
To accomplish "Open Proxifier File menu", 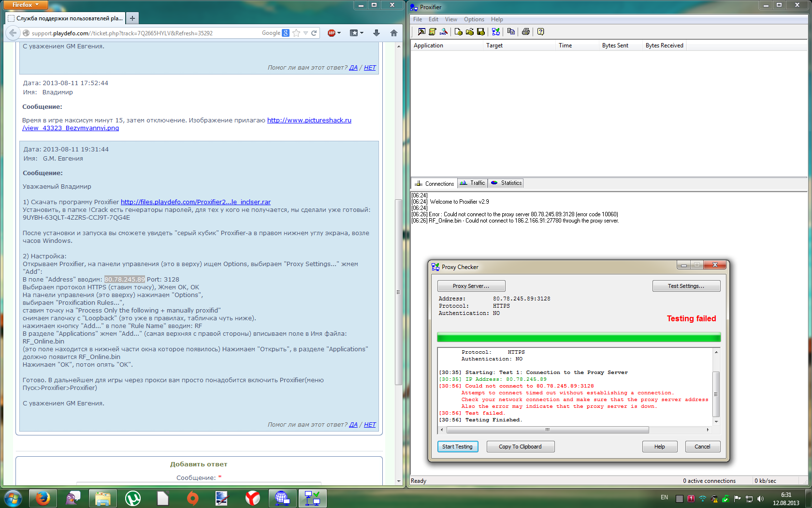I will pos(418,19).
